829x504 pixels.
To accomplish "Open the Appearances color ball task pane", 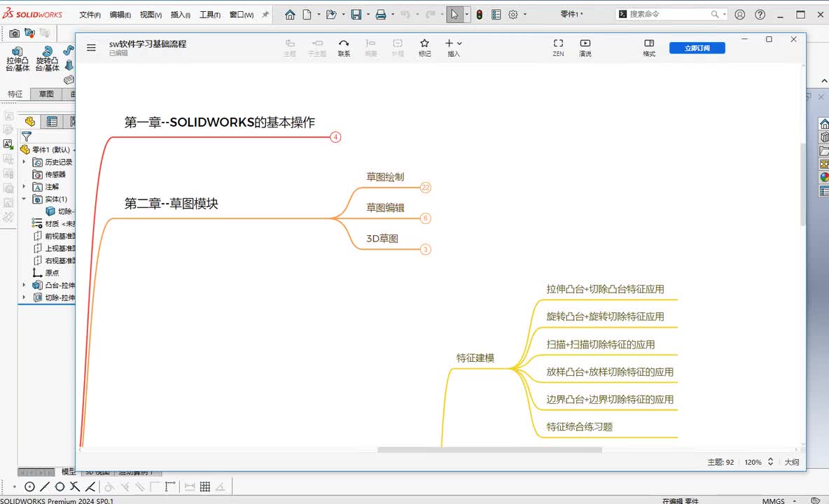I will (824, 178).
